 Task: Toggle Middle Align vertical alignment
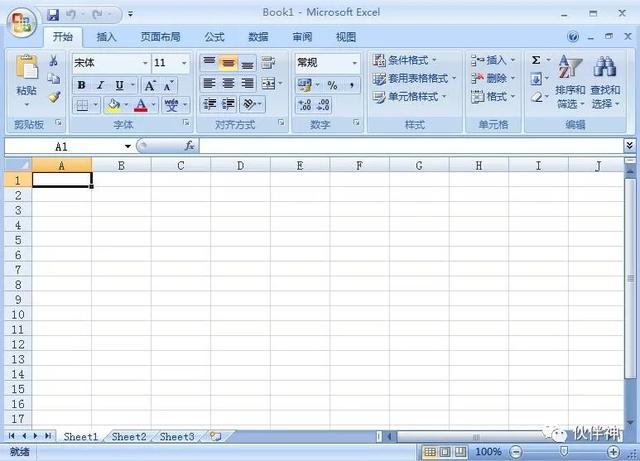click(228, 62)
